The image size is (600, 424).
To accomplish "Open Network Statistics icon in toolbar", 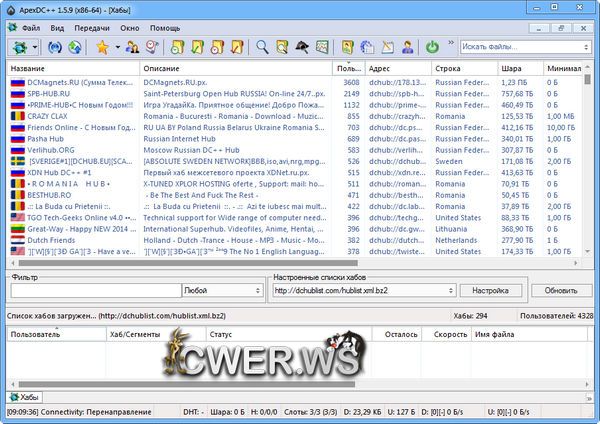I will pos(320,47).
